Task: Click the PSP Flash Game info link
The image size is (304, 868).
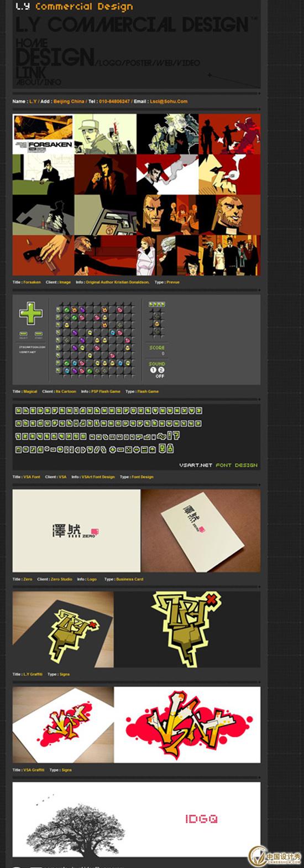Action: pos(106,391)
